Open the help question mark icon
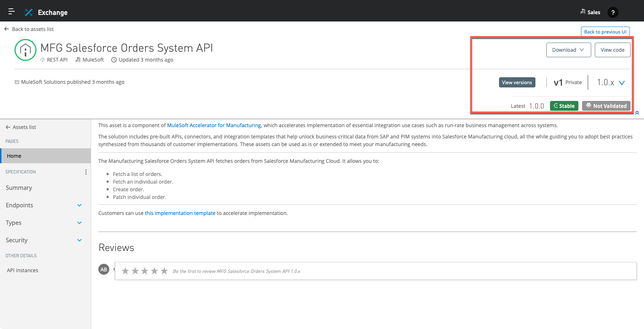The width and height of the screenshot is (644, 329). 613,12
